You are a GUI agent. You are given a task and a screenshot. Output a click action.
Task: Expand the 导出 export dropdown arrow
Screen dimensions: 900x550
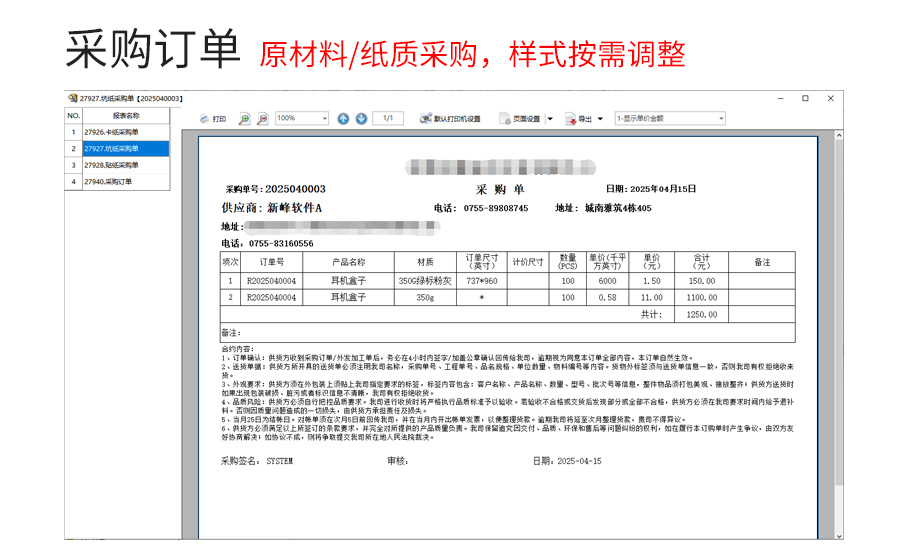pos(600,119)
